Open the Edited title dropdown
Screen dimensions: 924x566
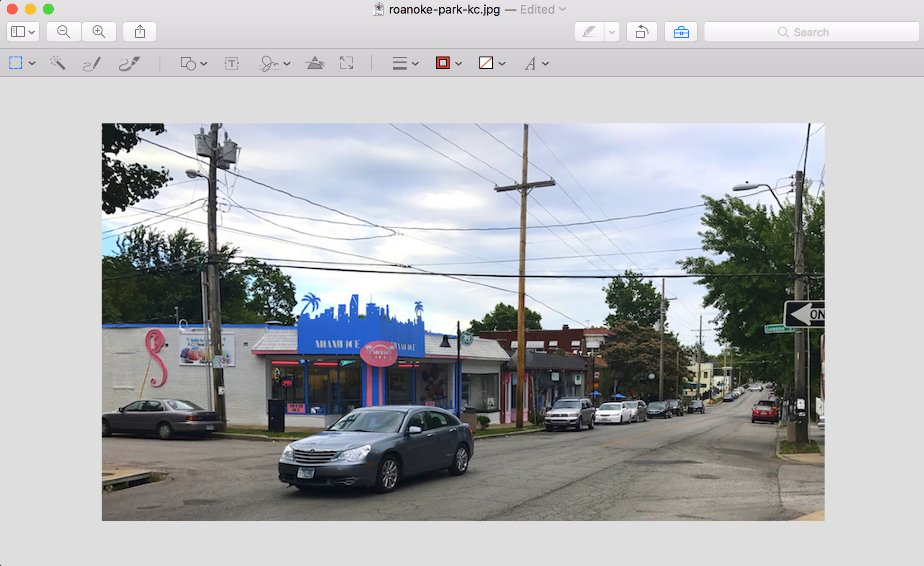pos(543,9)
